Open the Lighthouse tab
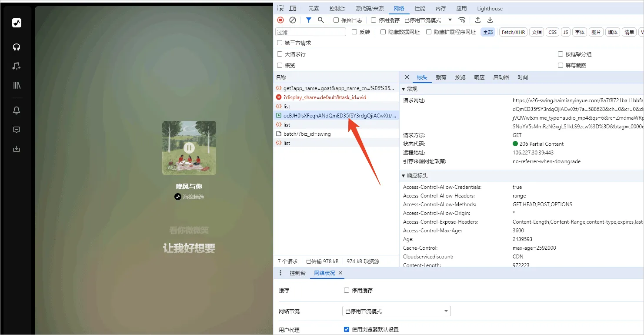Image resolution: width=644 pixels, height=335 pixels. click(490, 8)
